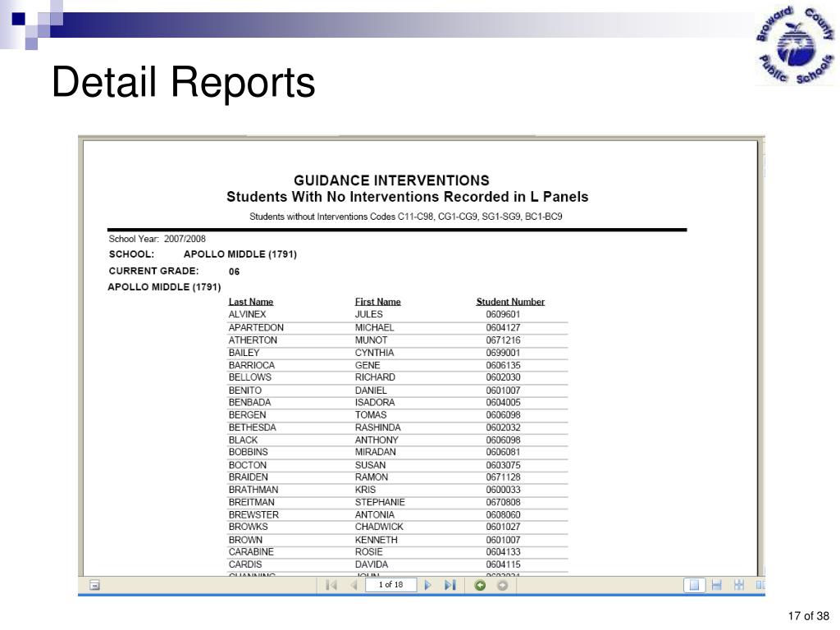Click the last name ALVINEX

(247, 314)
